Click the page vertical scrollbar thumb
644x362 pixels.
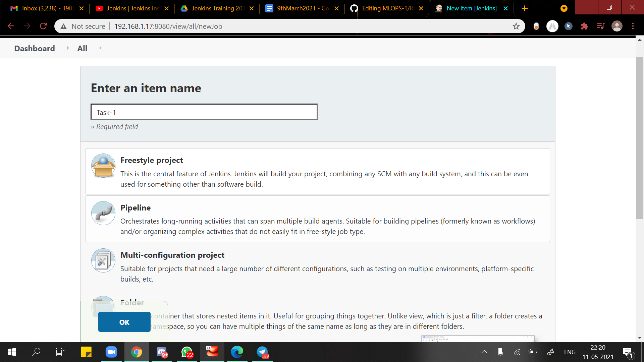tap(640, 138)
